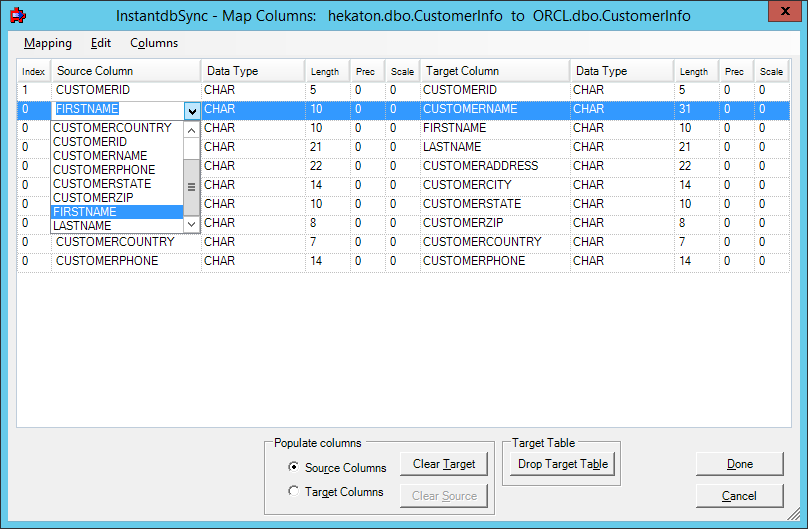Open the Edit menu
Viewport: 808px width, 529px height.
click(x=100, y=43)
